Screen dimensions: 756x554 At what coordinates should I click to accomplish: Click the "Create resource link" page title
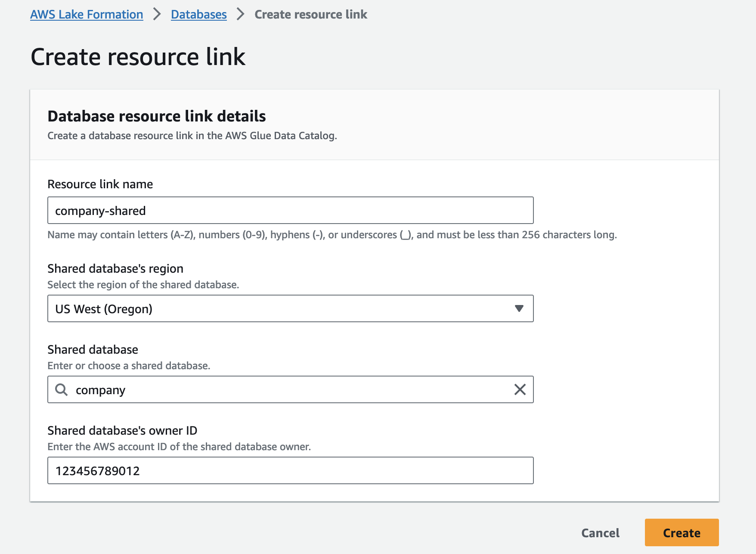pos(138,56)
